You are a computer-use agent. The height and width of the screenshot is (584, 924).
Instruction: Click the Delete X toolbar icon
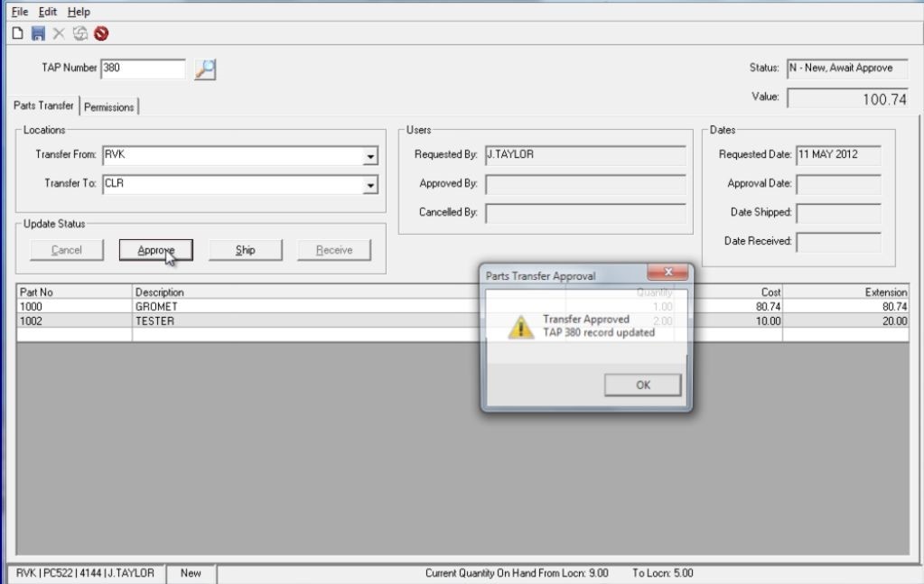pos(59,33)
